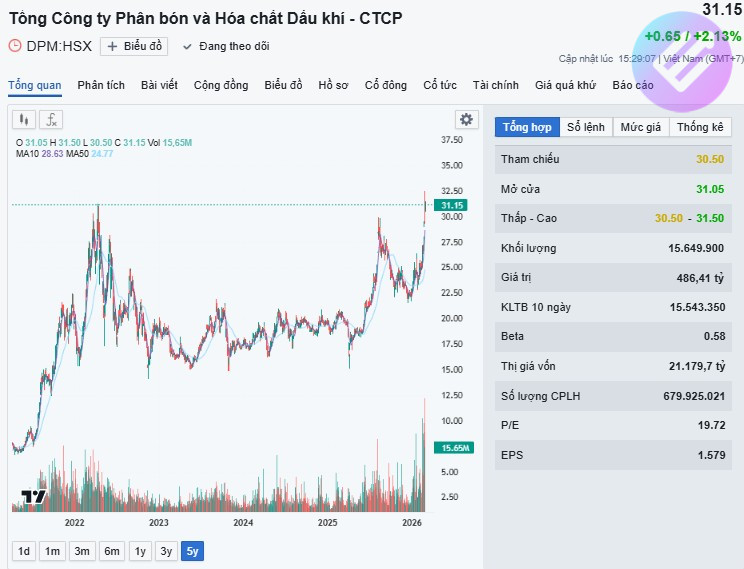The height and width of the screenshot is (569, 744).
Task: Switch to the Phân tích tab
Action: point(101,85)
